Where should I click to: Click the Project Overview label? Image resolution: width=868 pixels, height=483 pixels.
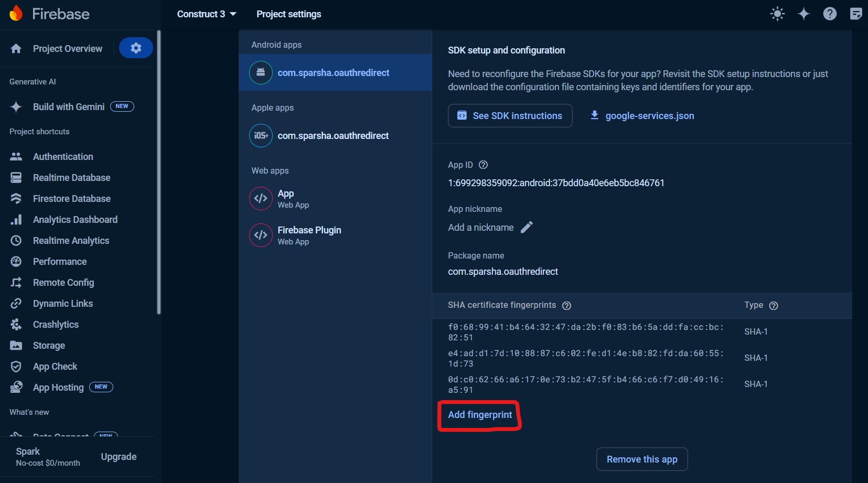pos(68,49)
